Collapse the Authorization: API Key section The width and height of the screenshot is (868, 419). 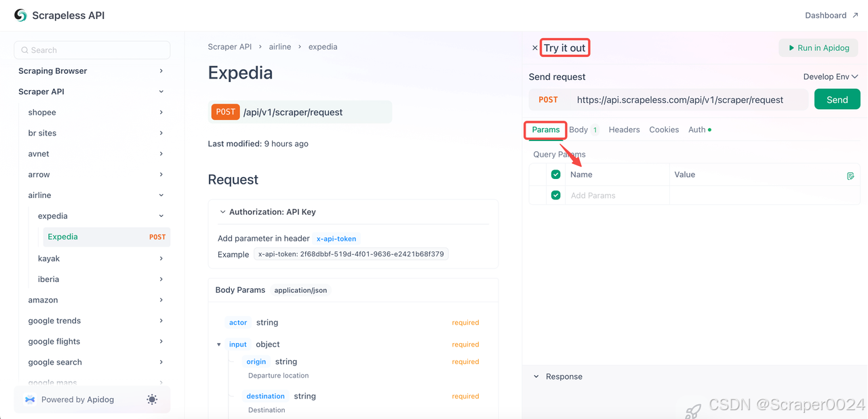222,212
